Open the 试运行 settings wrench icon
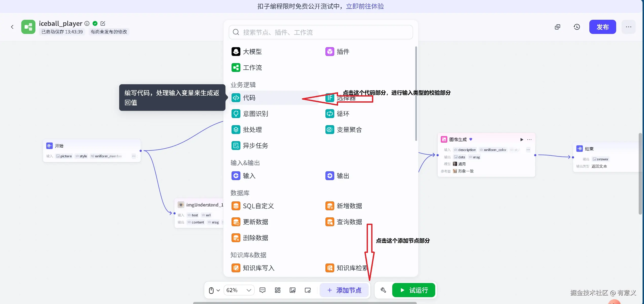The height and width of the screenshot is (304, 644). tap(383, 290)
